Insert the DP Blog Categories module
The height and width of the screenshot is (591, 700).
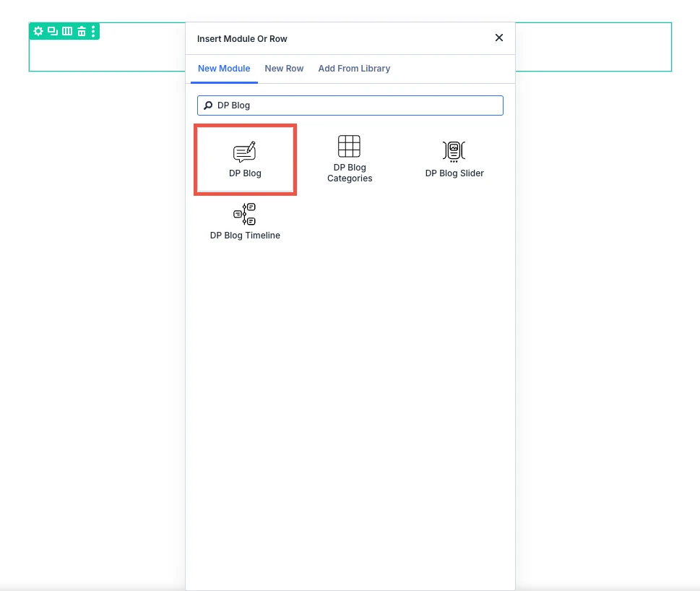coord(350,160)
